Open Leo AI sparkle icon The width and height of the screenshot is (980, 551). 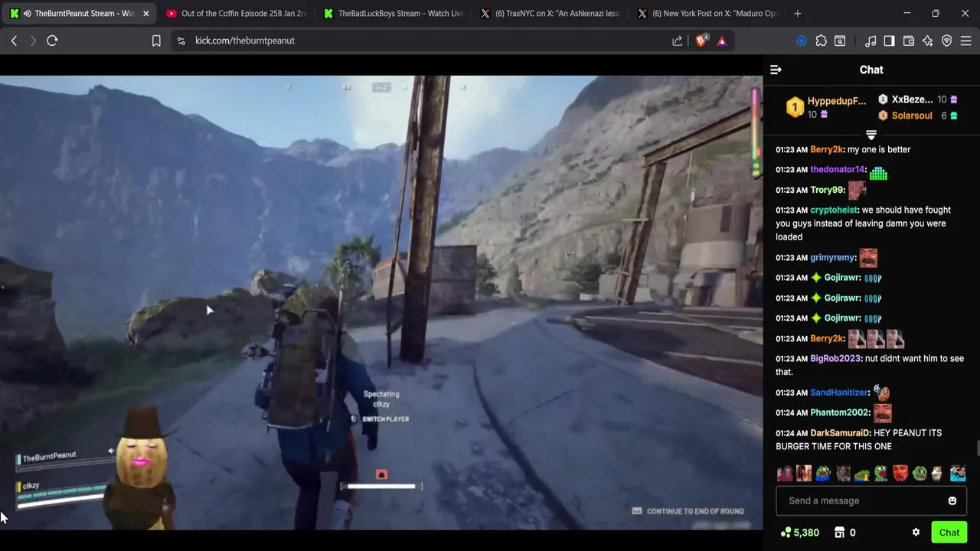tap(928, 41)
